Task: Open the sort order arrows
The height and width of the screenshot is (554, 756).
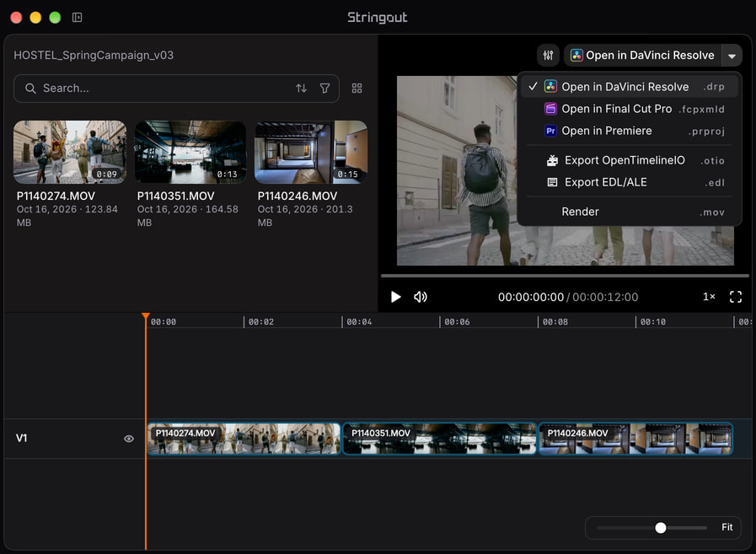Action: tap(302, 89)
